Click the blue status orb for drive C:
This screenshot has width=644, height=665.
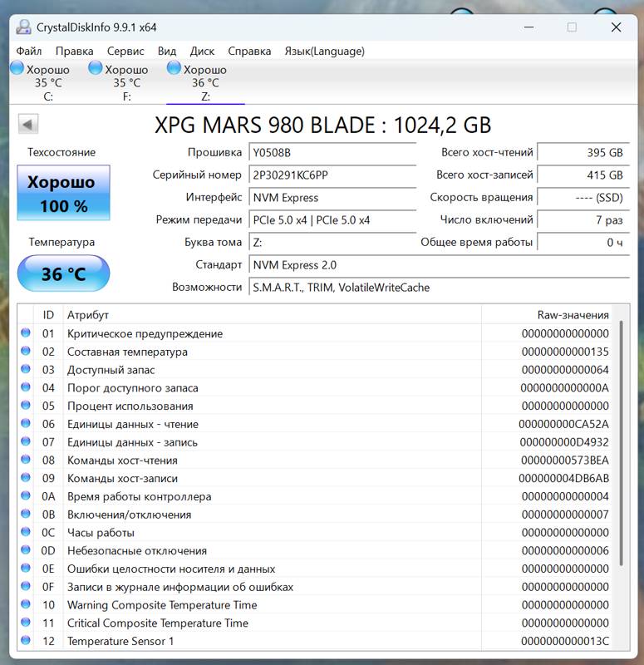pyautogui.click(x=17, y=68)
